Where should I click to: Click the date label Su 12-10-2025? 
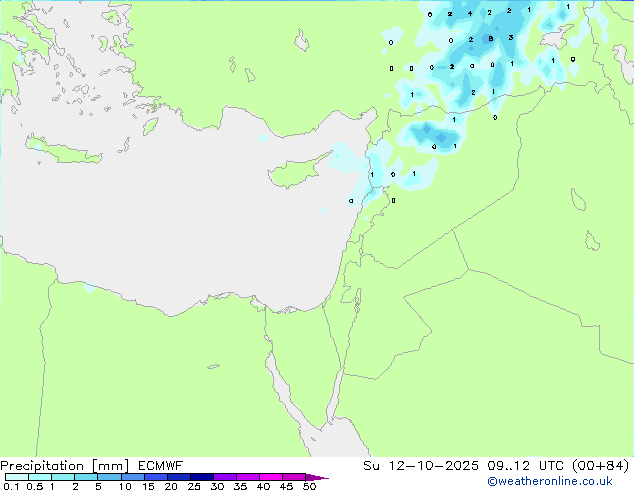pyautogui.click(x=421, y=466)
